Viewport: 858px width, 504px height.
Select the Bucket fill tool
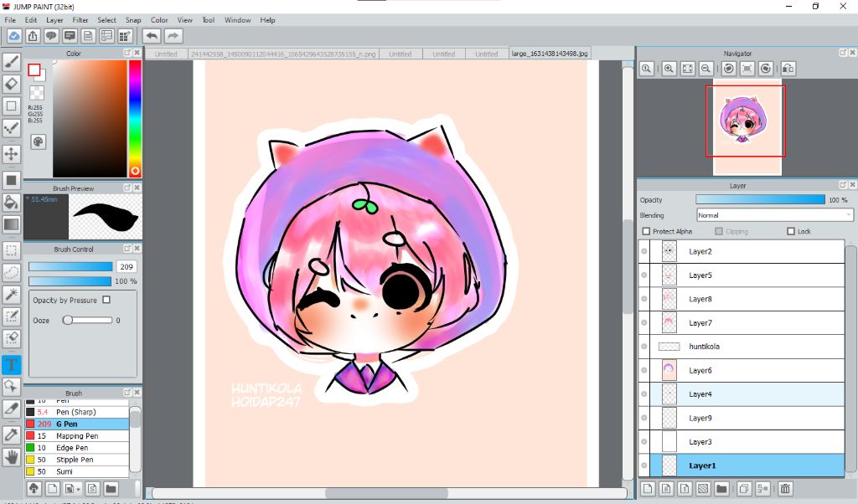coord(12,202)
